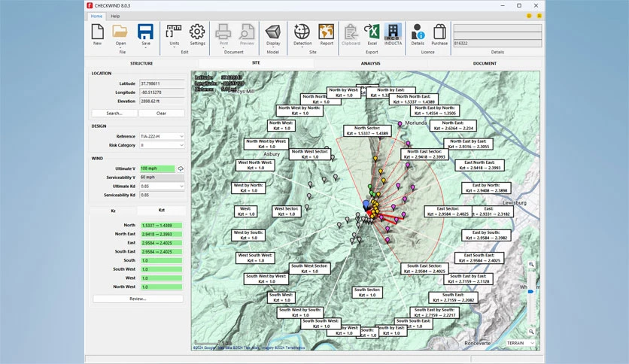
Task: Click the New file icon
Action: pos(98,32)
